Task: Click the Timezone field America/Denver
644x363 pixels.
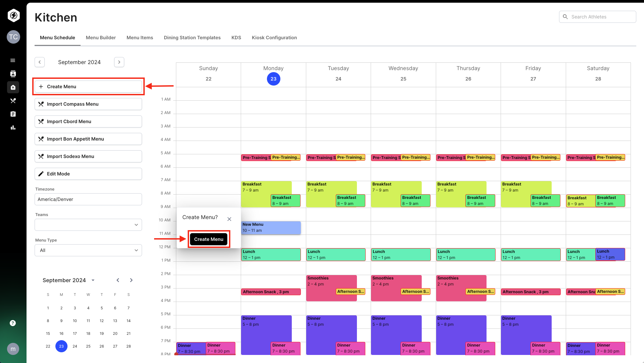Action: (x=88, y=199)
